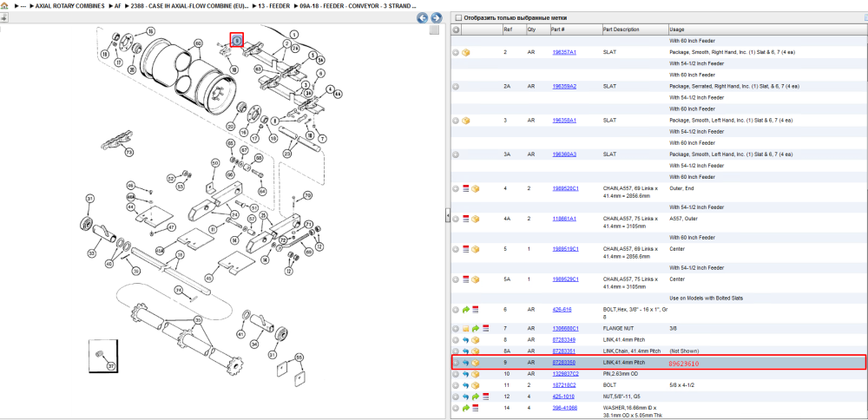Screen dimensions: 868x420
Task: Open the '2388 - CASE IH AXIAL-FLOW COMBINE' breadcrumb
Action: coord(188,5)
